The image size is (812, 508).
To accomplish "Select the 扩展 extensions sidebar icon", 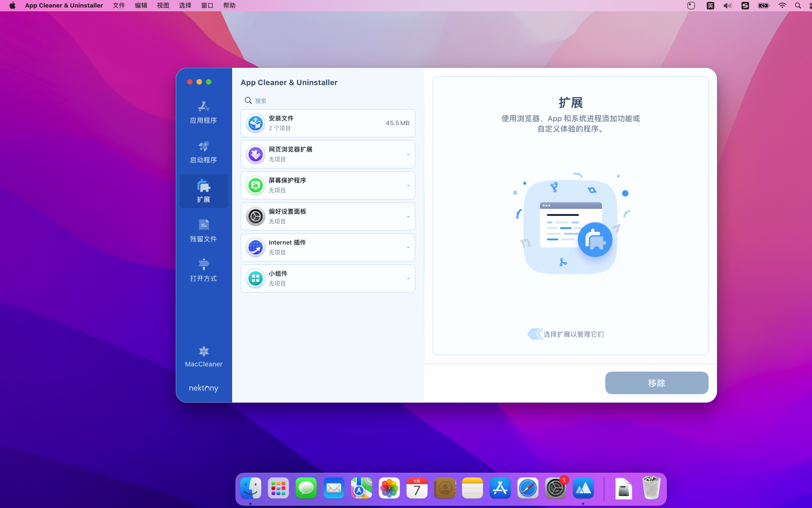I will (203, 191).
